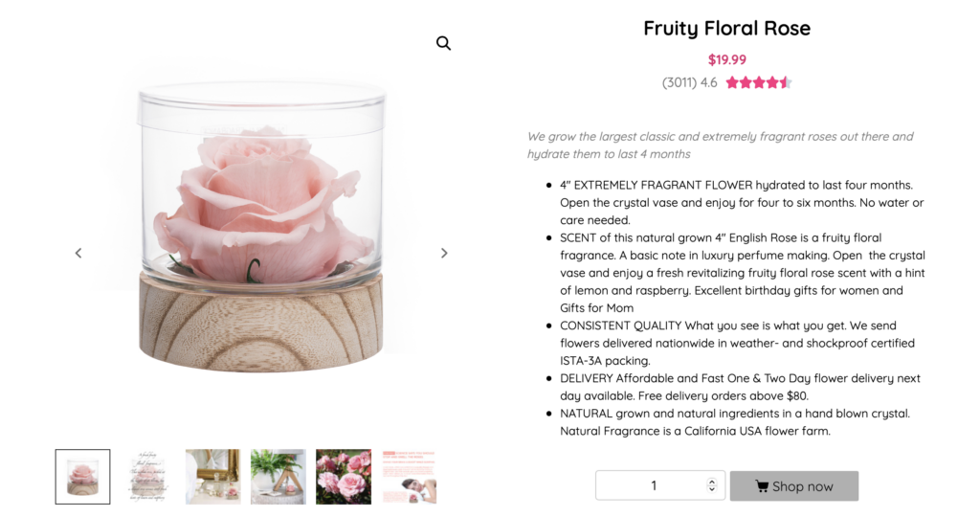Go to previous product image arrow
The height and width of the screenshot is (517, 980).
[x=78, y=254]
